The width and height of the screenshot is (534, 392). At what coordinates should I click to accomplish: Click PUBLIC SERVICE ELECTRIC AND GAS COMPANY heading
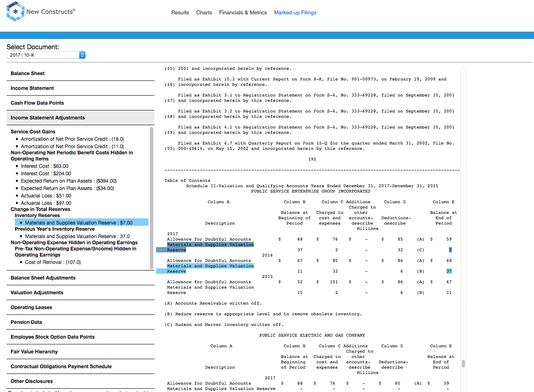click(x=312, y=335)
